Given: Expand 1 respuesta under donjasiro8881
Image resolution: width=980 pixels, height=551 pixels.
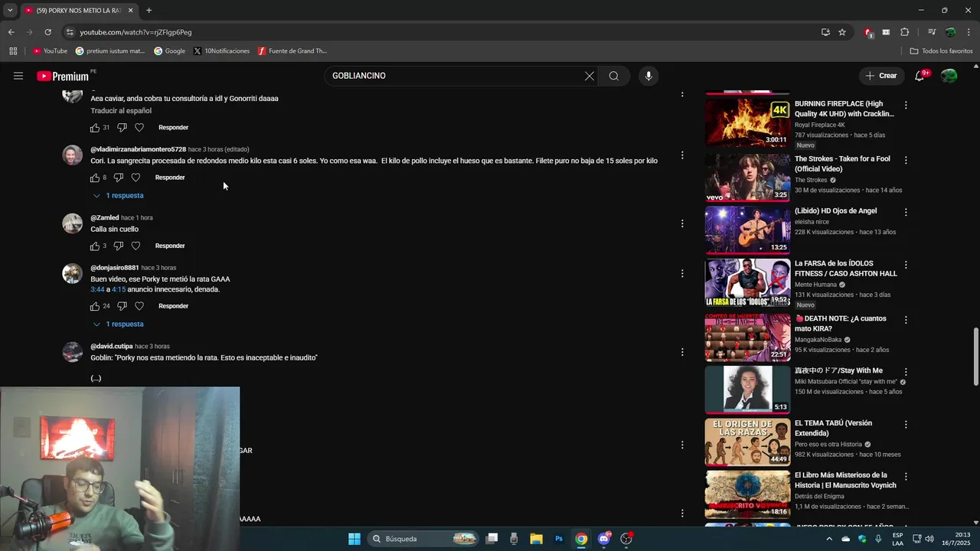Looking at the screenshot, I should (119, 324).
